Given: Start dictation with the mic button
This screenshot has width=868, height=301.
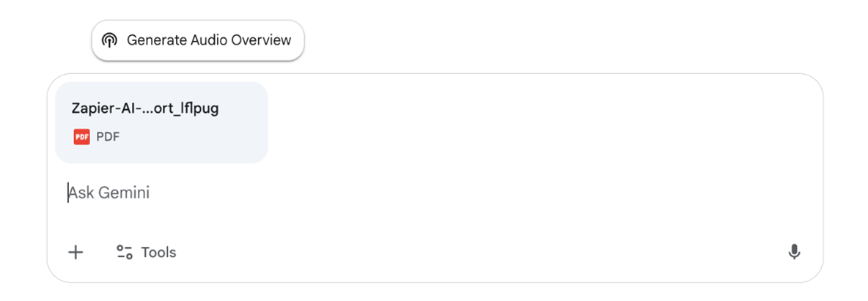Looking at the screenshot, I should point(794,252).
